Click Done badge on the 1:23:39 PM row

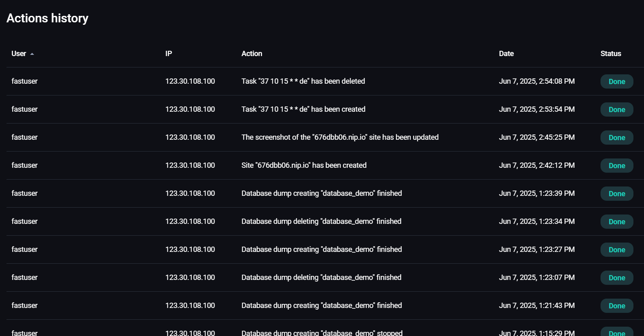pyautogui.click(x=616, y=194)
